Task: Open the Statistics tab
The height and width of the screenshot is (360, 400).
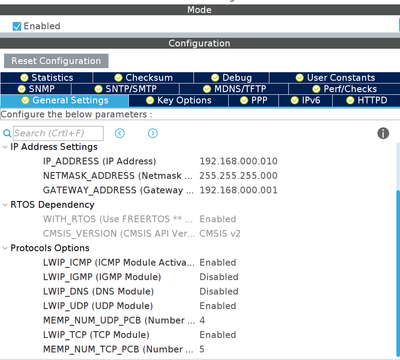Action: tap(47, 78)
